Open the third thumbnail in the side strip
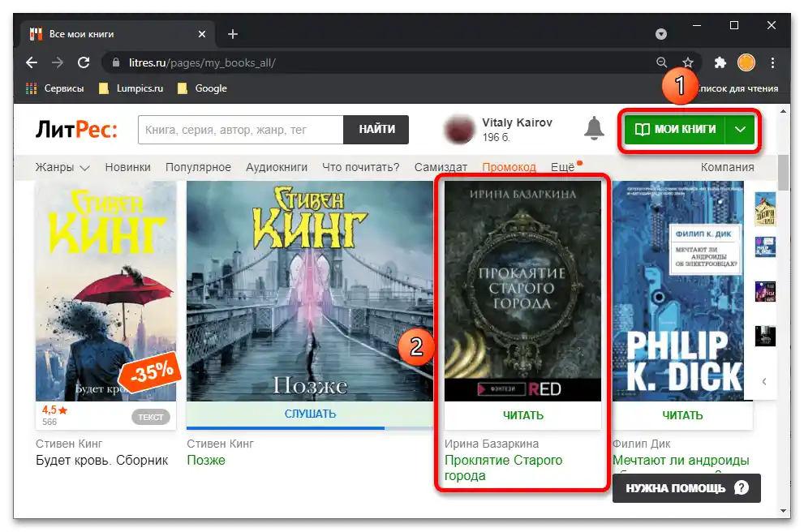 tap(765, 291)
